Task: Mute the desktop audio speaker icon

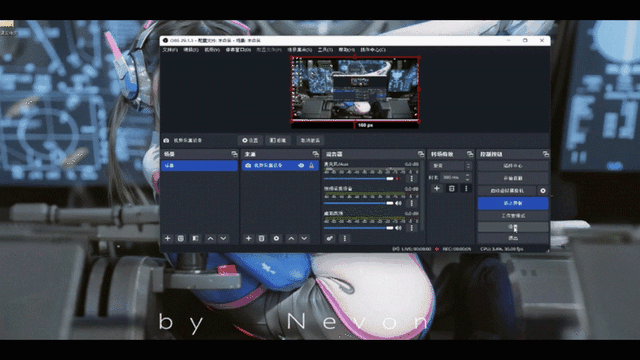Action: click(x=398, y=228)
